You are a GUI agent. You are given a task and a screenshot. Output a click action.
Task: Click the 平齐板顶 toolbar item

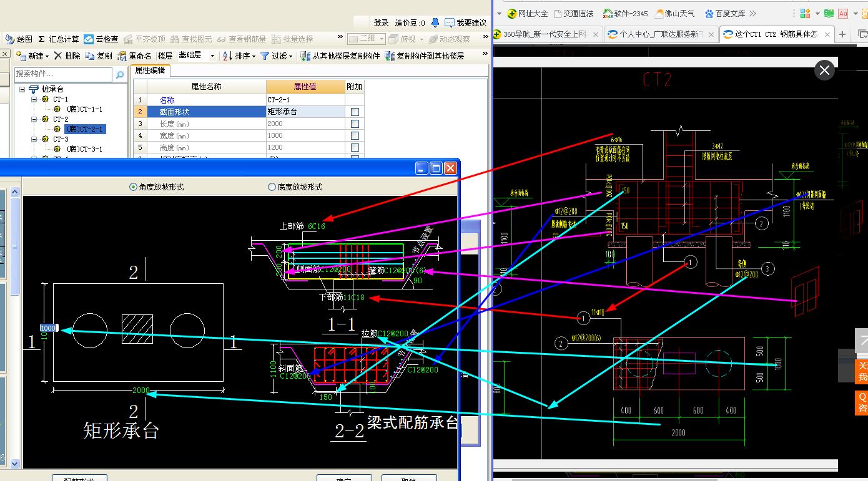click(x=144, y=39)
